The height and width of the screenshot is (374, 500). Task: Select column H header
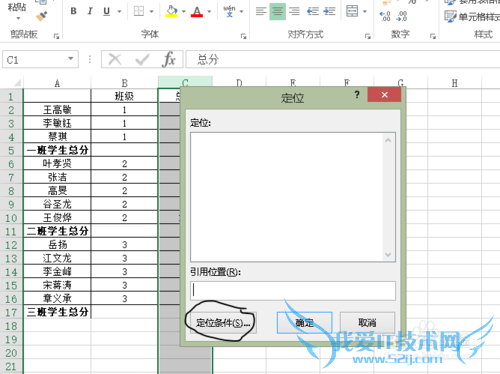(x=455, y=83)
